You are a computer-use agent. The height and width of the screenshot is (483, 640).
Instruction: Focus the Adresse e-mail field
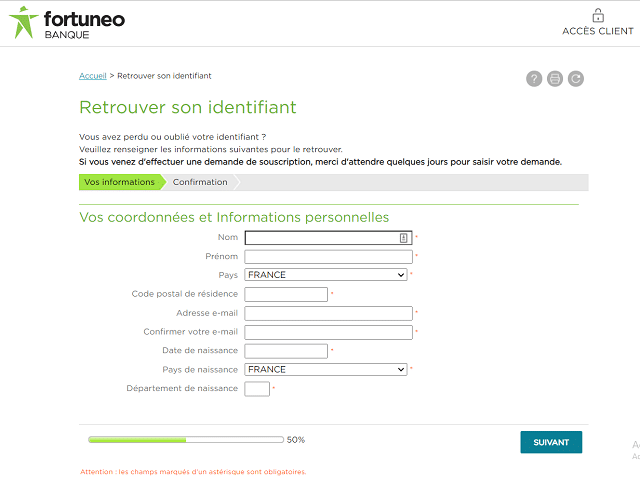328,314
